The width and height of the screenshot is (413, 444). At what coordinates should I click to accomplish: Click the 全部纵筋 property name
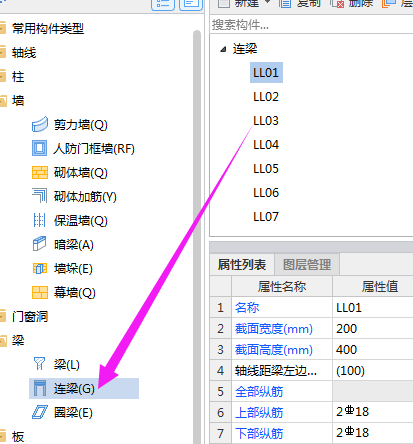(259, 392)
